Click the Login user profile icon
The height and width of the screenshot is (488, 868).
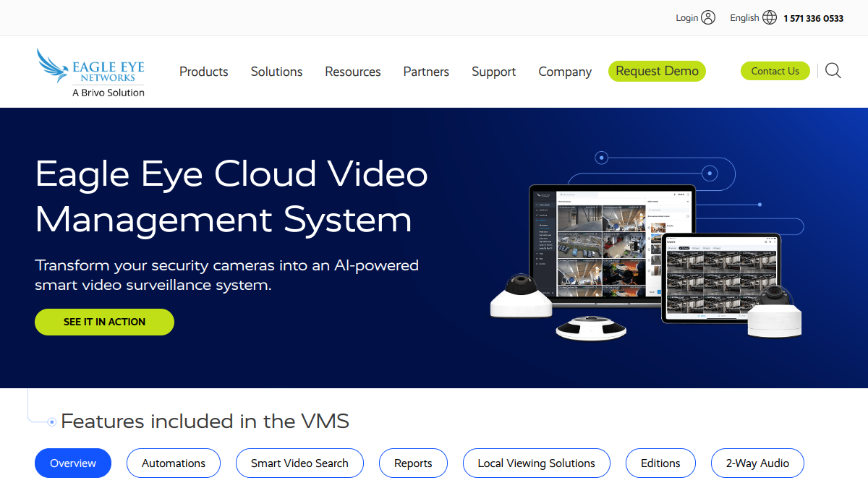click(708, 17)
